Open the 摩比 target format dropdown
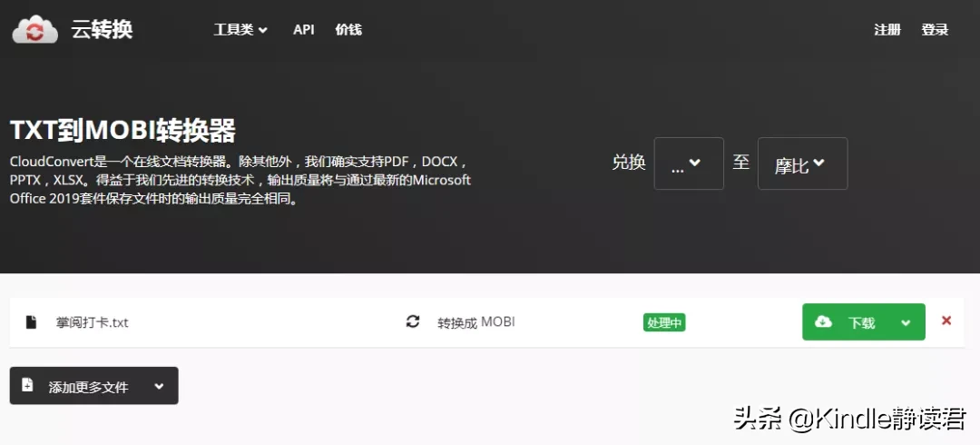 click(802, 163)
